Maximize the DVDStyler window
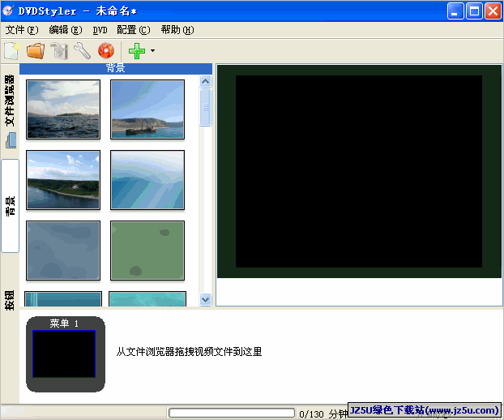Viewport: 504px width, 420px height. [x=474, y=11]
